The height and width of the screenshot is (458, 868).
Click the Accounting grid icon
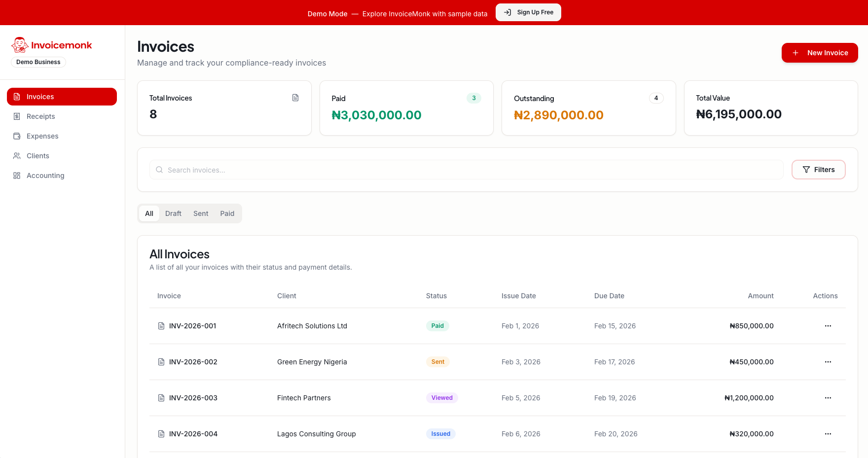[x=17, y=176]
